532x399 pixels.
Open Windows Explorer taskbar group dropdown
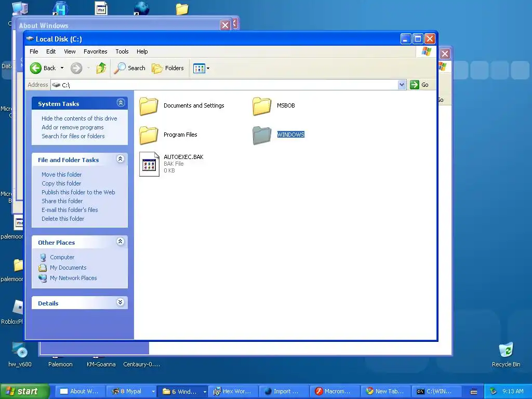pos(205,392)
